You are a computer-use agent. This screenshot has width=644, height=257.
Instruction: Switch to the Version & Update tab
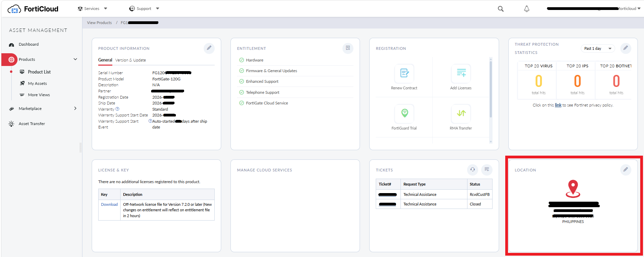tap(131, 60)
